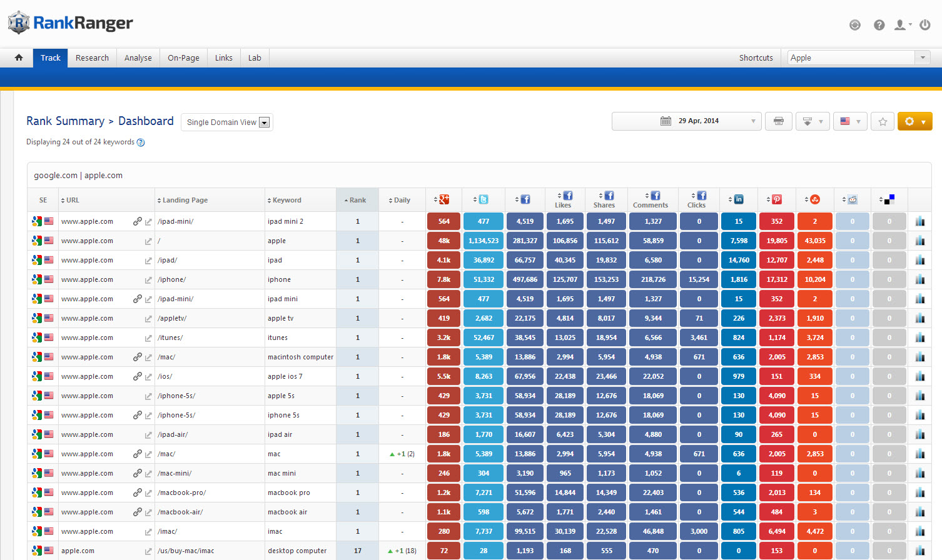Open external link for /iphone/ landing page
Screen dimensions: 942x560
click(x=148, y=280)
